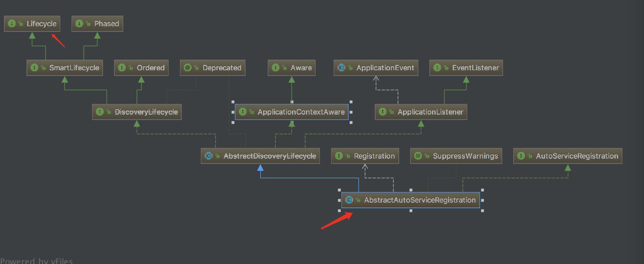644x264 pixels.
Task: Select the Aware interface node
Action: [292, 68]
